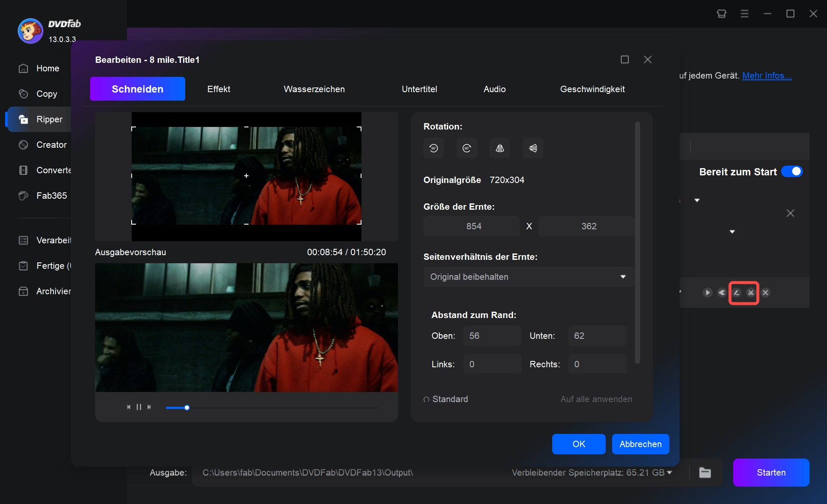
Task: Open output folder icon
Action: tap(705, 473)
